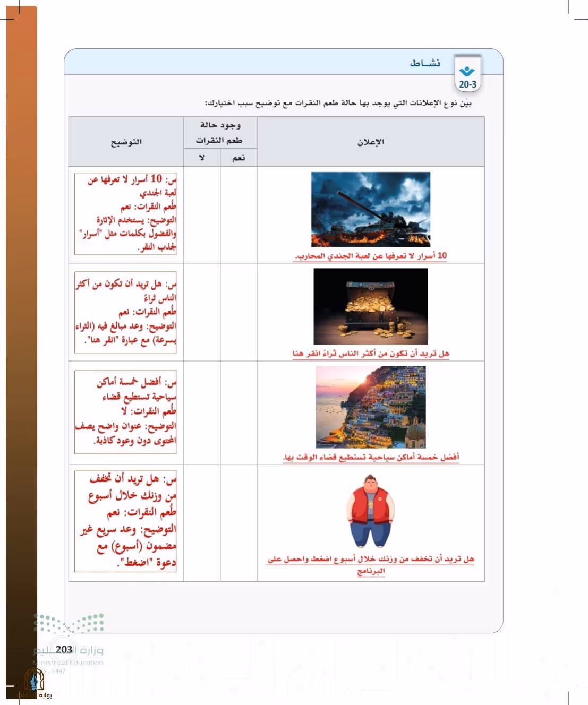Click the لا sub-header cell
This screenshot has height=705, width=588.
(x=202, y=158)
